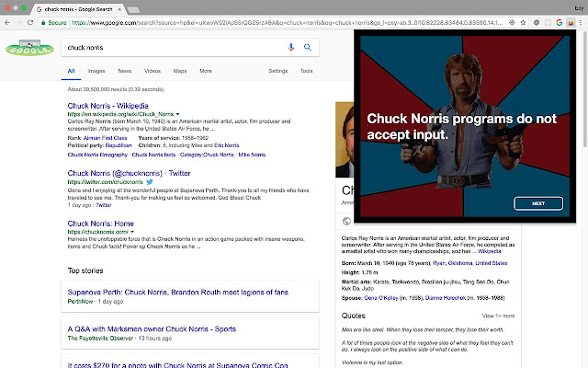Open Chrome three-dot menu
The image size is (588, 368).
(581, 22)
